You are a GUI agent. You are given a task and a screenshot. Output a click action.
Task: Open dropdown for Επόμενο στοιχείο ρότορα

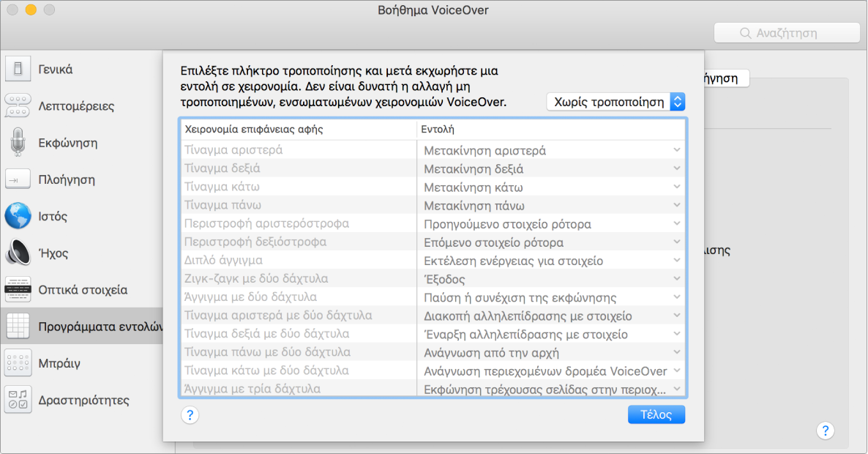pos(676,242)
